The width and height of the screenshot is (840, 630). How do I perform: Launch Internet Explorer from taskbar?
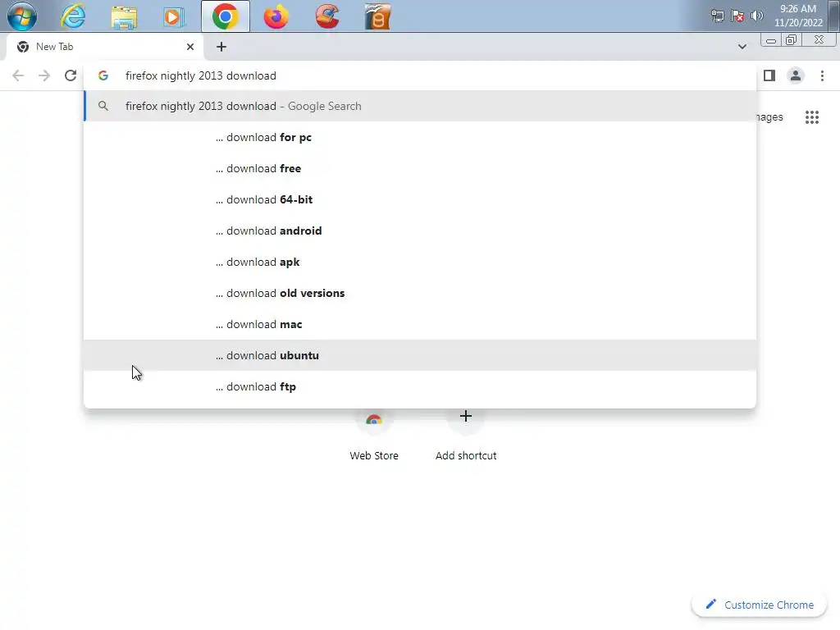click(73, 16)
